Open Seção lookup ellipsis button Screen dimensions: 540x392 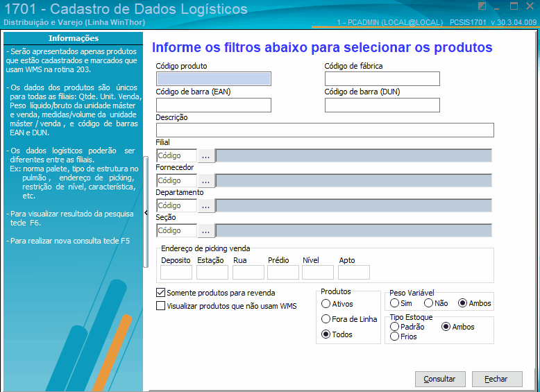pos(205,231)
